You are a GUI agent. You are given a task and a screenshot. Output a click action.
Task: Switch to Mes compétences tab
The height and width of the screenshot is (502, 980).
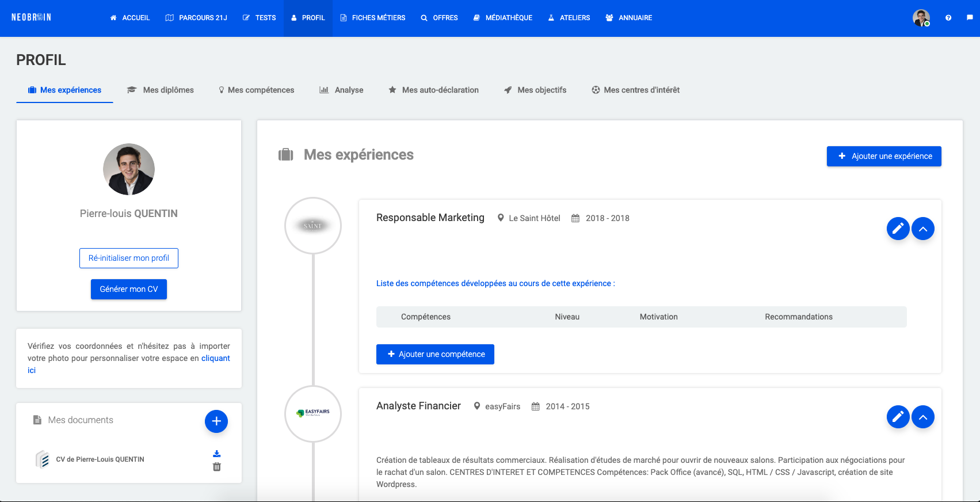click(256, 90)
